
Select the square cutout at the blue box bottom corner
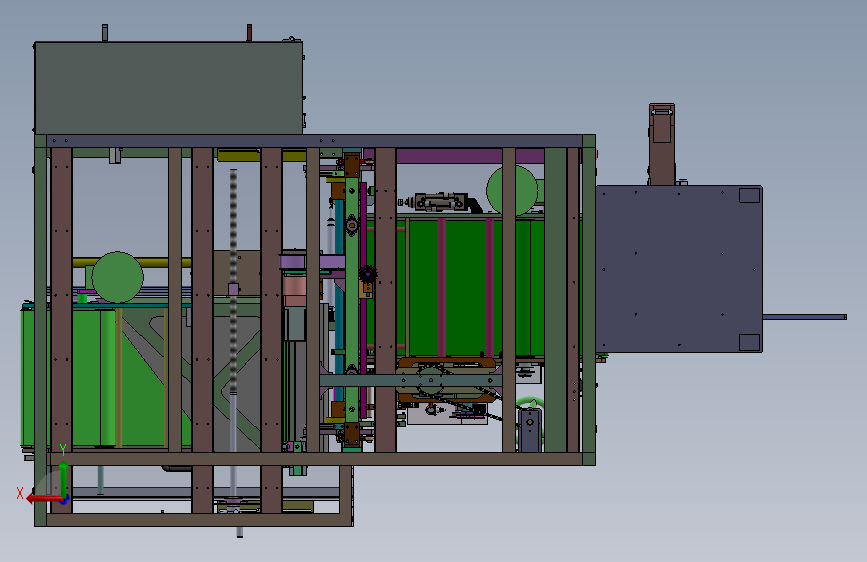[749, 342]
